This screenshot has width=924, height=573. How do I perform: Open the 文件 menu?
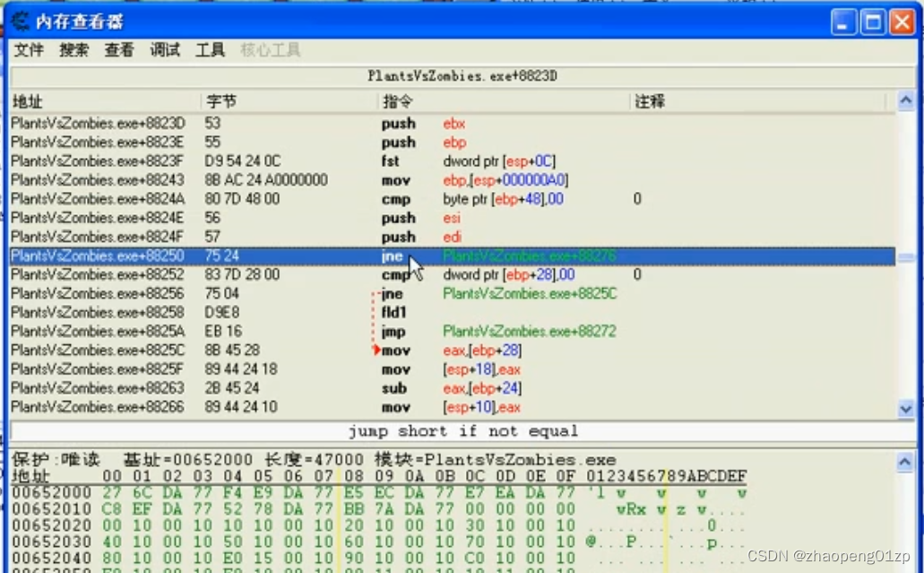pyautogui.click(x=29, y=50)
